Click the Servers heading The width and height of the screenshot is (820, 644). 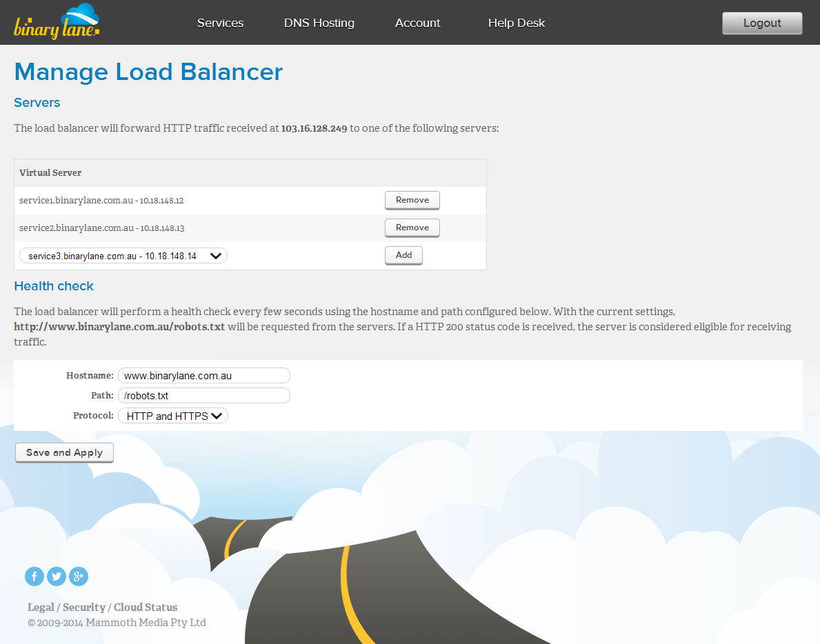37,103
